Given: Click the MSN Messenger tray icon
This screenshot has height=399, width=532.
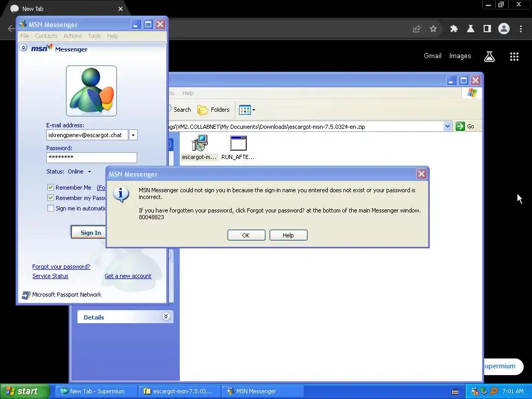Looking at the screenshot, I should [x=474, y=392].
